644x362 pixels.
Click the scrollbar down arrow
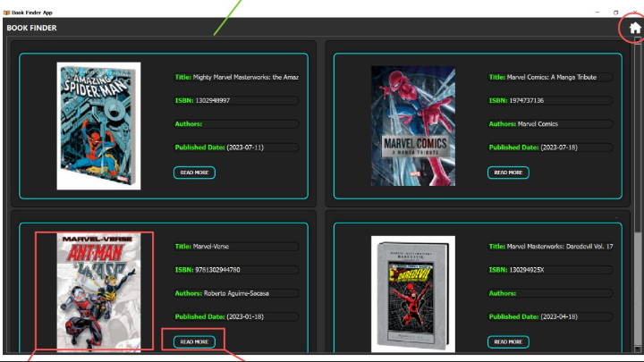[638, 349]
